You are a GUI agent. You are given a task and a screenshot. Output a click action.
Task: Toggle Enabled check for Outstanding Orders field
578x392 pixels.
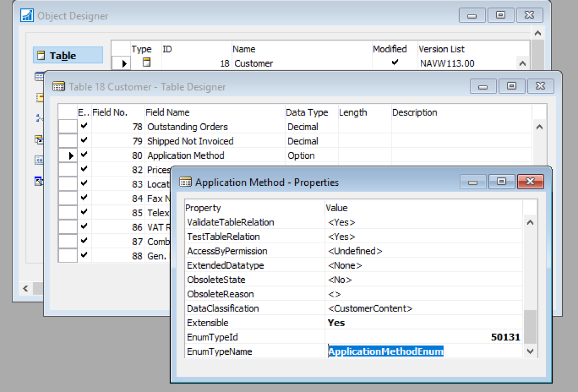coord(84,127)
